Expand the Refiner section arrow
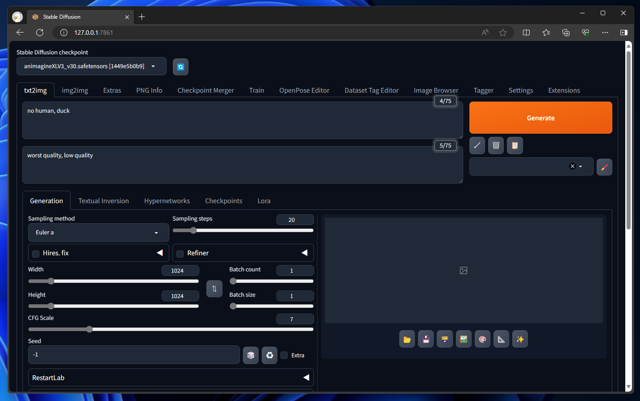Viewport: 640px width, 401px height. 304,253
